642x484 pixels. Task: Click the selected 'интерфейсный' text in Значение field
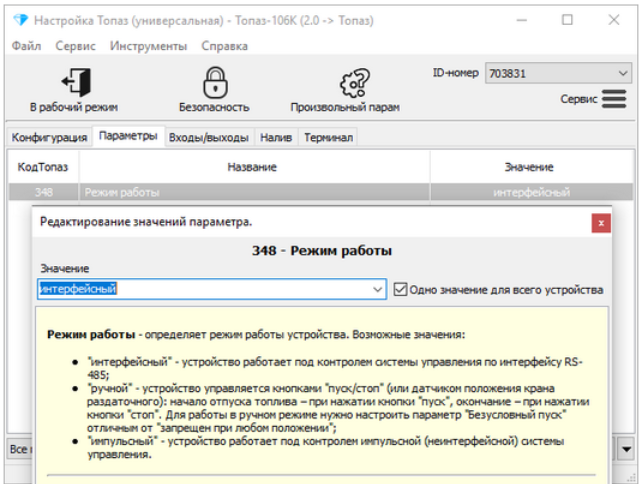78,289
